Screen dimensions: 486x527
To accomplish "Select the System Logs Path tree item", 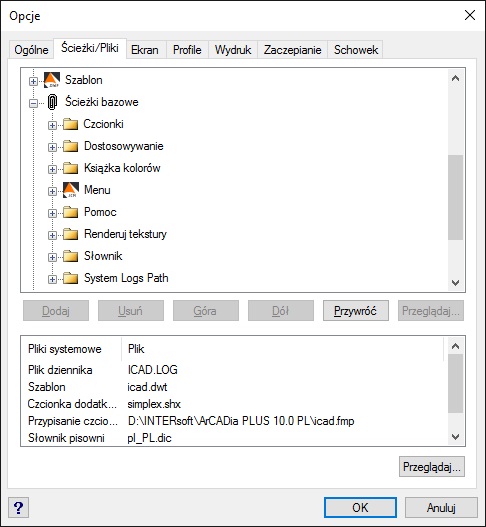I will coord(126,278).
